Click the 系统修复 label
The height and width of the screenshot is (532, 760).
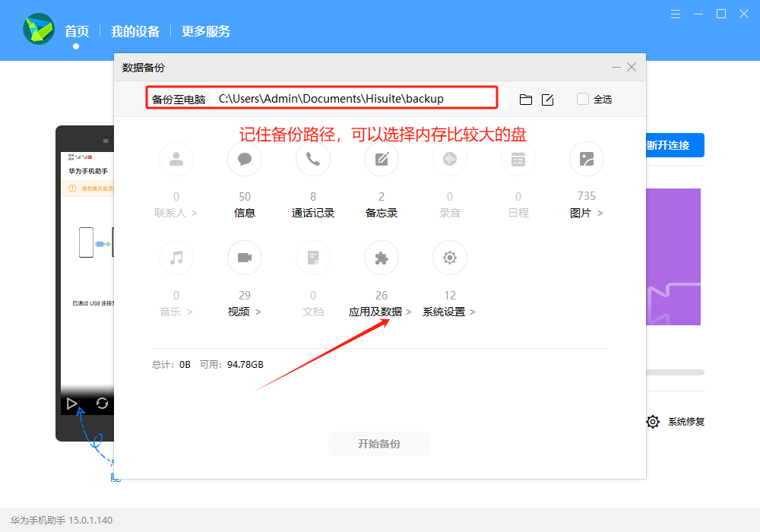[x=686, y=422]
